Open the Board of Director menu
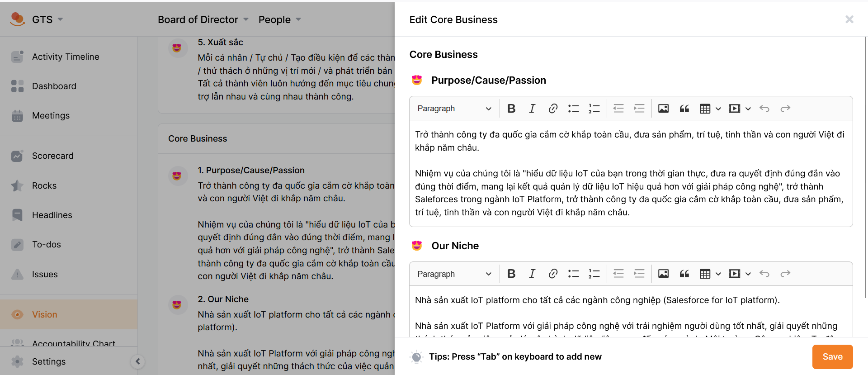Screen dimensions: 868x375 [202, 19]
